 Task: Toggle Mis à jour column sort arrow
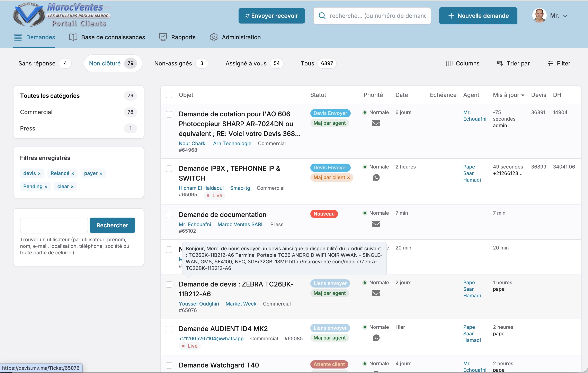[x=522, y=95]
